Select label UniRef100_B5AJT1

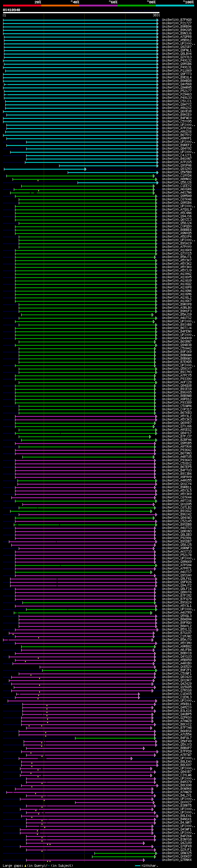click(176, 257)
